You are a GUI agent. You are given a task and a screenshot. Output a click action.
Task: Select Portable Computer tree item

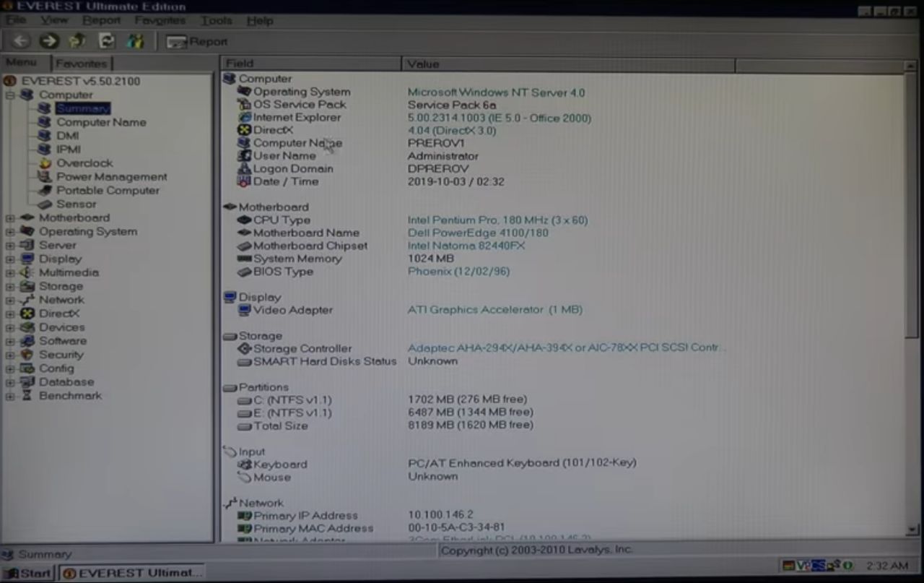pyautogui.click(x=108, y=191)
